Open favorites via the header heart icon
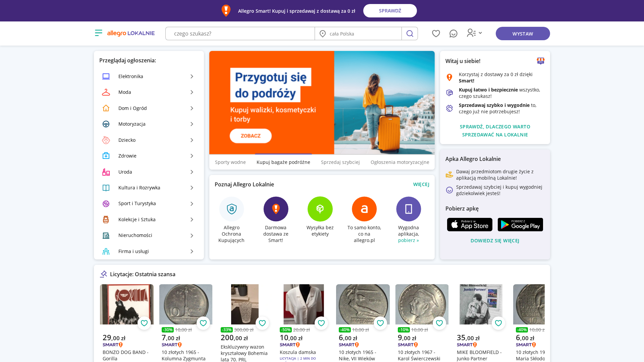The image size is (644, 362). click(436, 34)
